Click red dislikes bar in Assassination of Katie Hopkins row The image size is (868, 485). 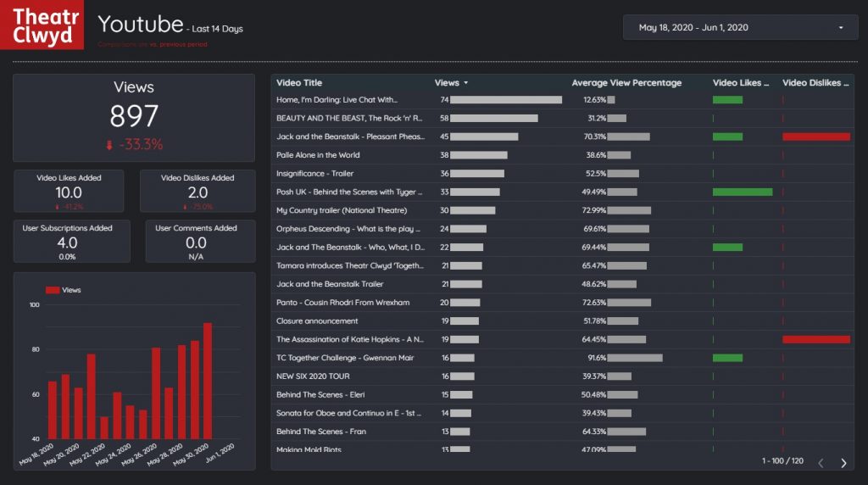pos(816,339)
